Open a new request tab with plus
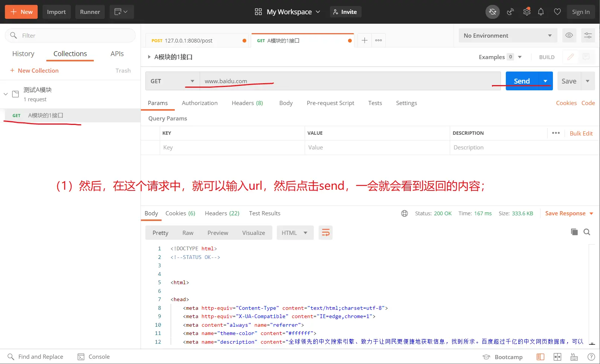 [364, 40]
